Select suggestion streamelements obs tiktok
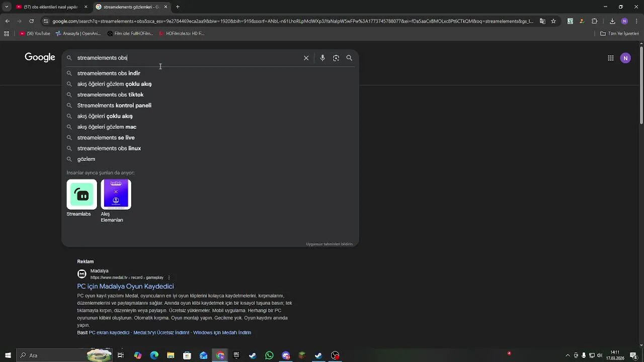Image resolution: width=644 pixels, height=362 pixels. [210, 95]
